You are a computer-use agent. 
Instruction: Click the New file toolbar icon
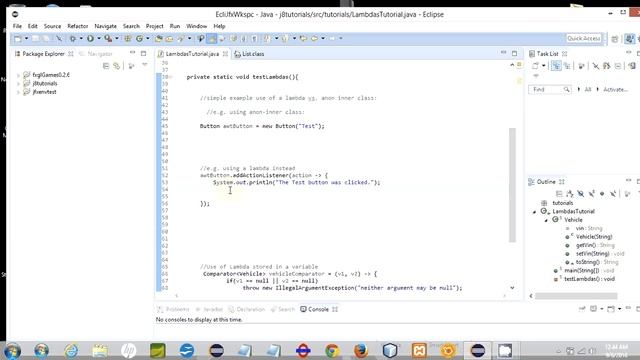click(18, 39)
